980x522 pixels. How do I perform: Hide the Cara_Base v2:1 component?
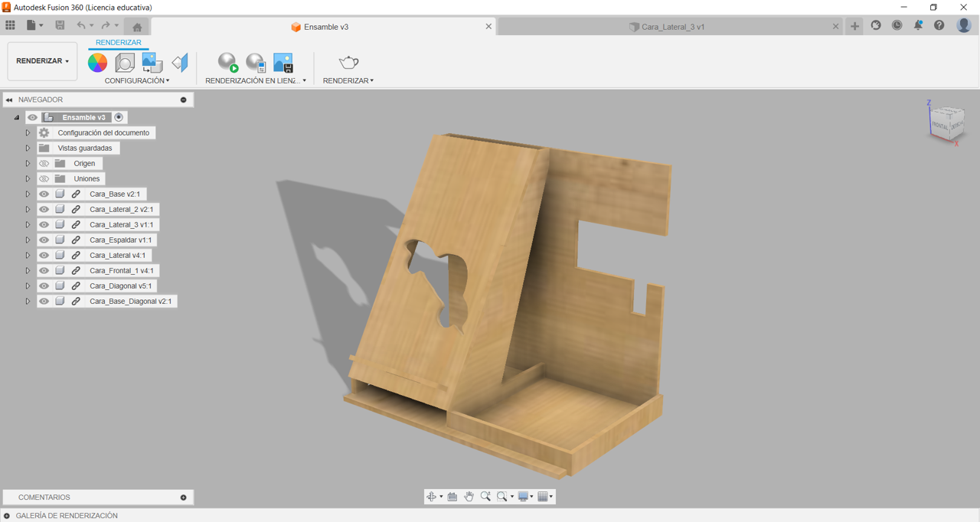tap(44, 194)
